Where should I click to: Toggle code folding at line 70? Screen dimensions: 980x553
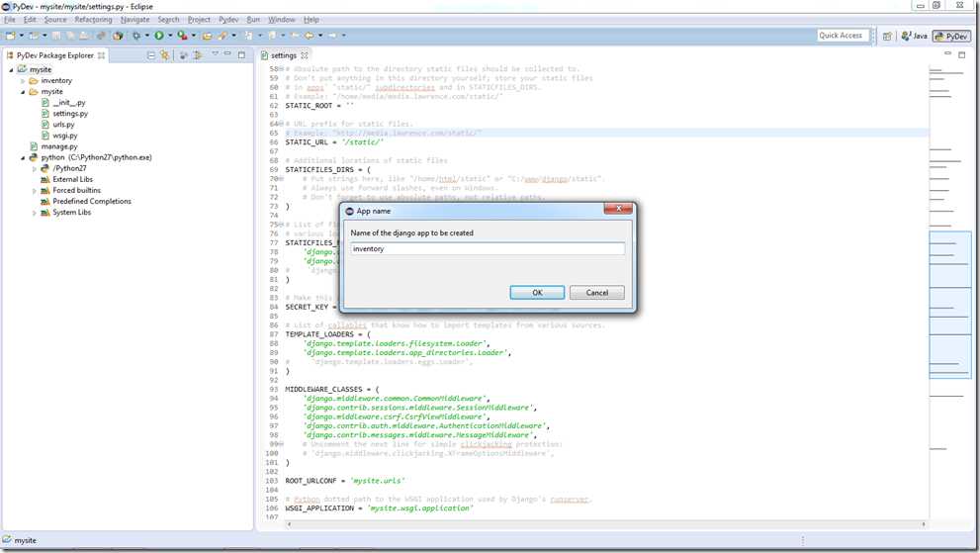click(x=282, y=179)
